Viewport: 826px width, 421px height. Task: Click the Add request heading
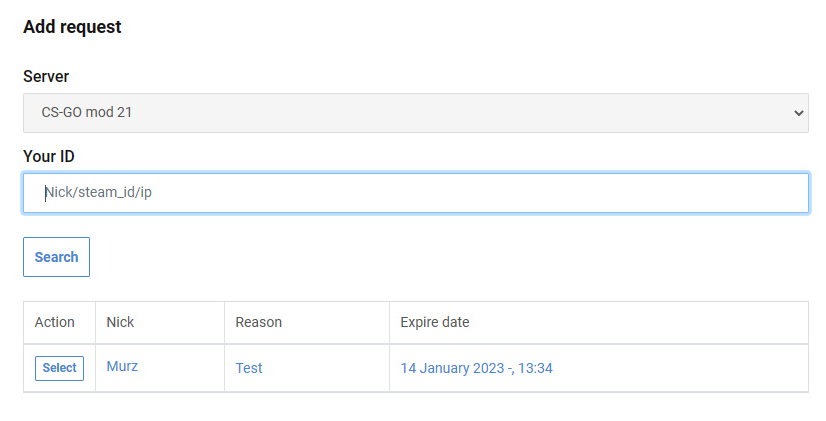pyautogui.click(x=72, y=26)
